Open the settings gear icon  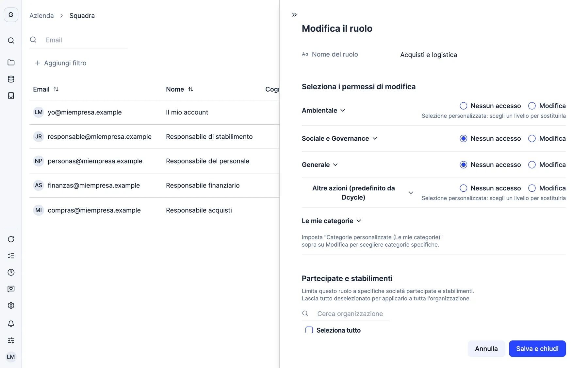11,306
